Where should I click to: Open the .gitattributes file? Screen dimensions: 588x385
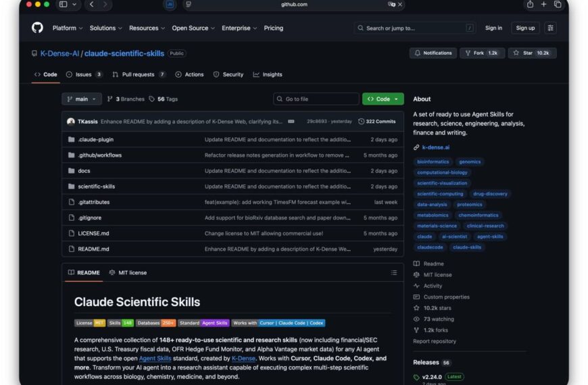94,202
